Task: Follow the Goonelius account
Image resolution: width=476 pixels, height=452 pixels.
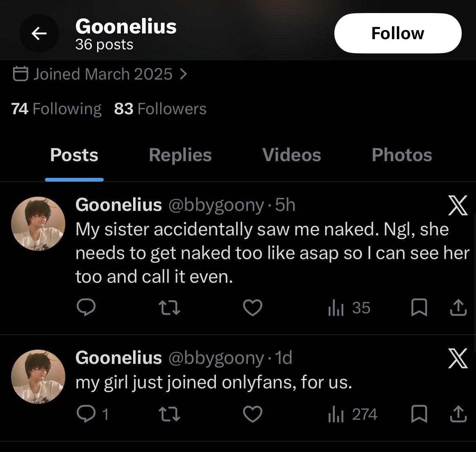Action: click(x=398, y=33)
